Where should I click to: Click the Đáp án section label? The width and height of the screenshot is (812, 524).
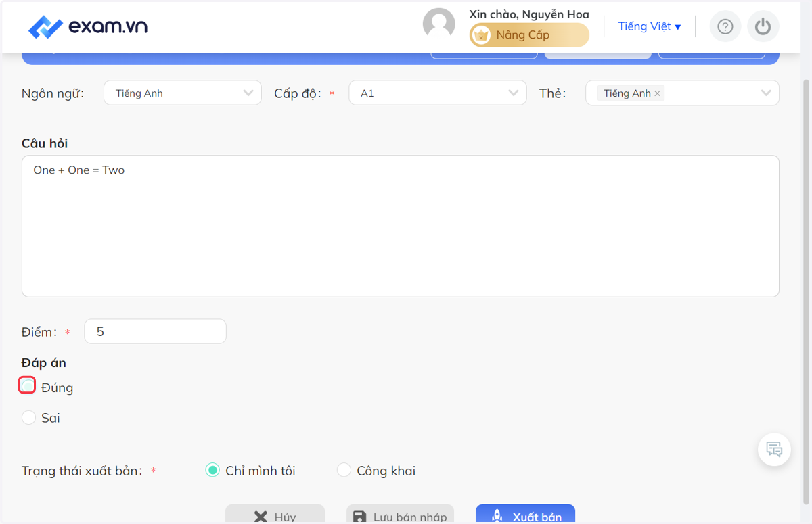click(44, 363)
